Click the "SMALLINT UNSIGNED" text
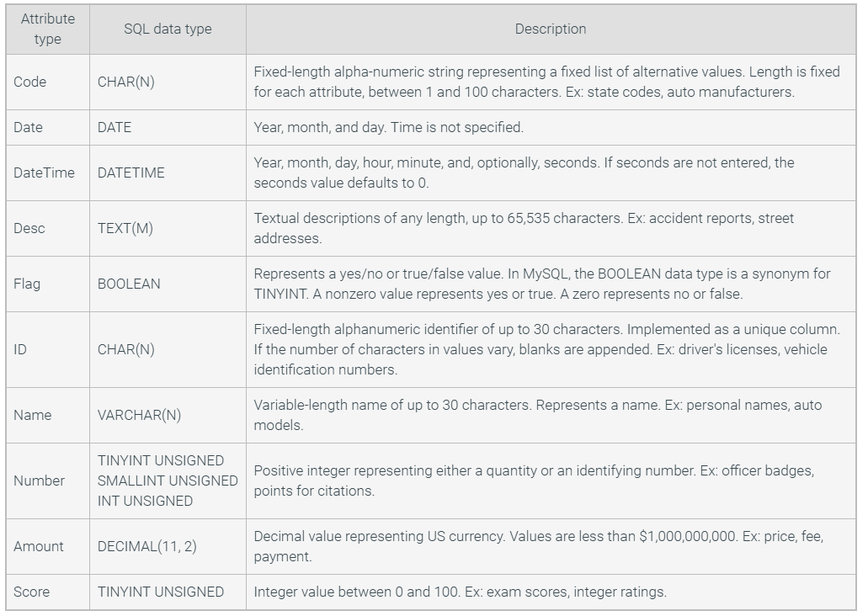This screenshot has height=616, width=868. point(168,481)
